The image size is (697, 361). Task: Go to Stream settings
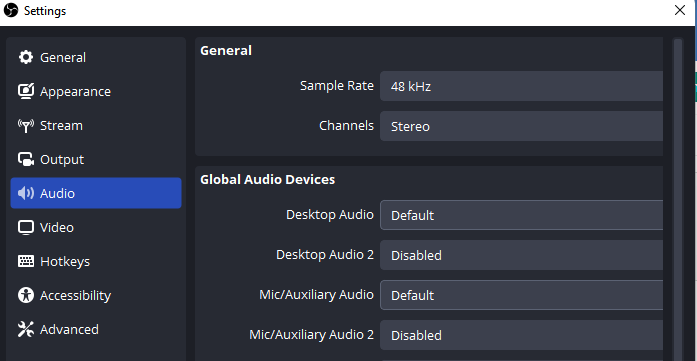[96, 125]
